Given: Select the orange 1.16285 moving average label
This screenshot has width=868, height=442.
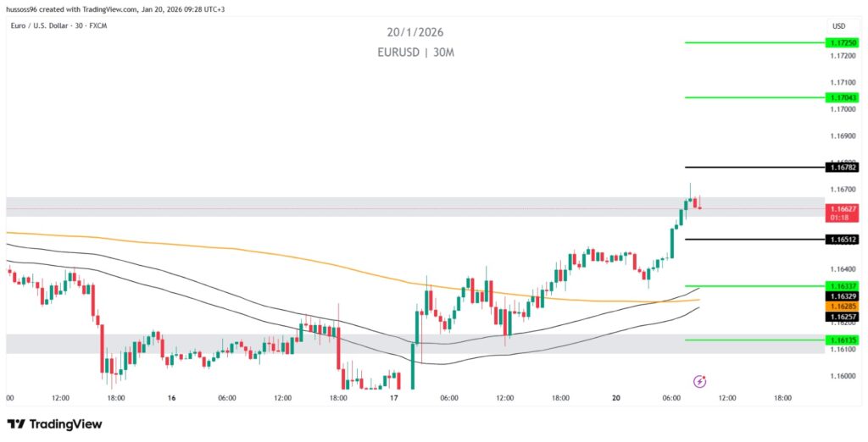Looking at the screenshot, I should coord(843,306).
